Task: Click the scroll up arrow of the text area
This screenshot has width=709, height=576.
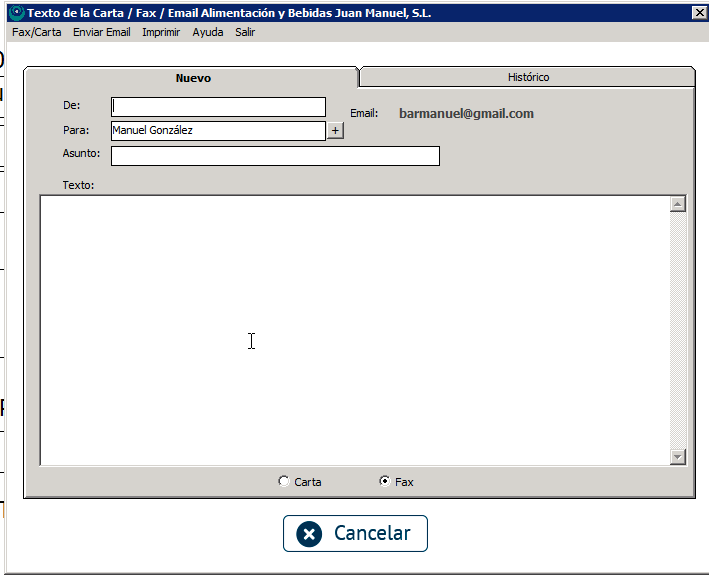Action: (678, 204)
